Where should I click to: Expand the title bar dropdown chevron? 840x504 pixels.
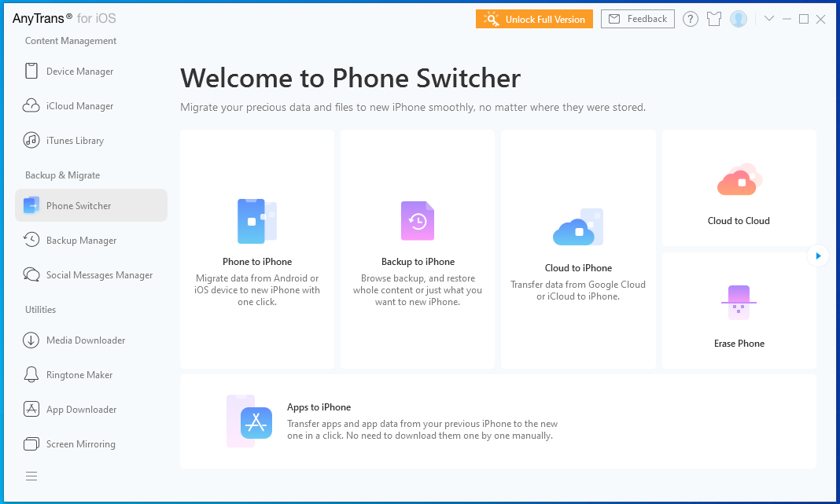768,19
